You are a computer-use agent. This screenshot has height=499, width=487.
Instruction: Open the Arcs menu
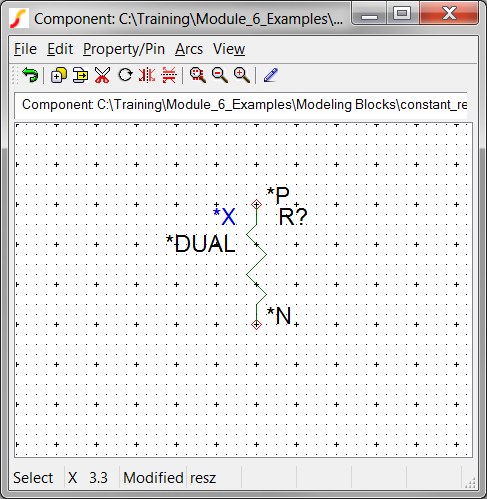tap(189, 49)
